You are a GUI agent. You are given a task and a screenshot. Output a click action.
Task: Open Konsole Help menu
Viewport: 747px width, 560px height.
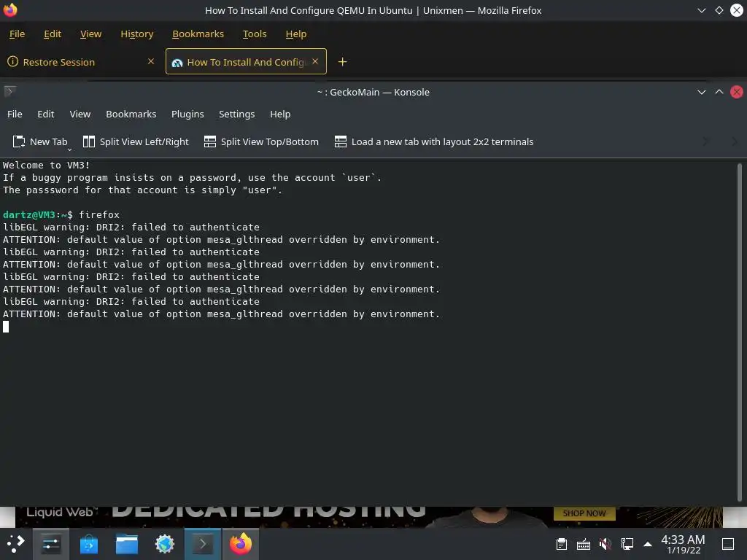(x=280, y=114)
